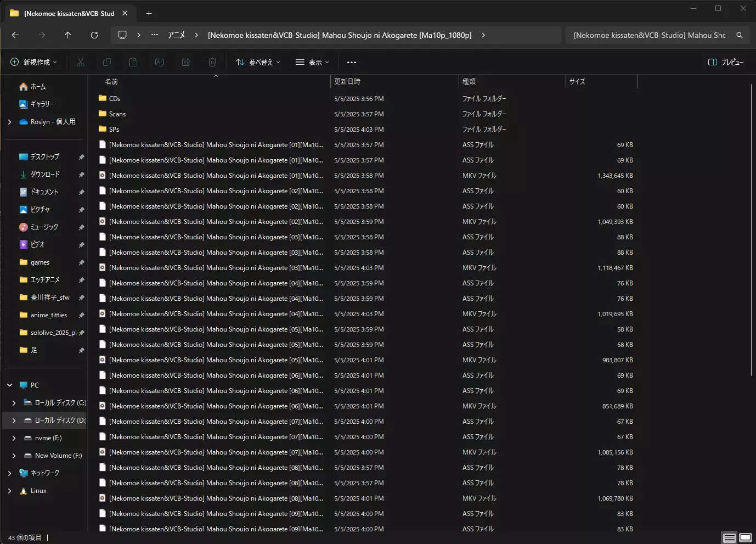
Task: Click the Share icon in toolbar
Action: tap(186, 62)
